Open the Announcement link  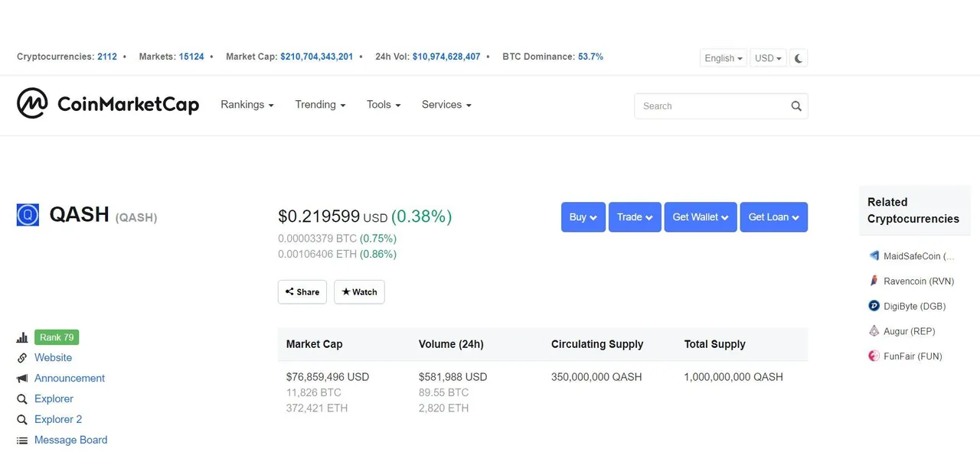[x=70, y=379]
